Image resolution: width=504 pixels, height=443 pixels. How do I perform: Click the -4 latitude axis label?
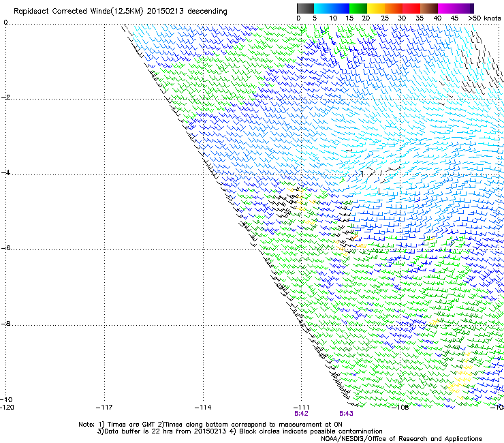point(5,172)
